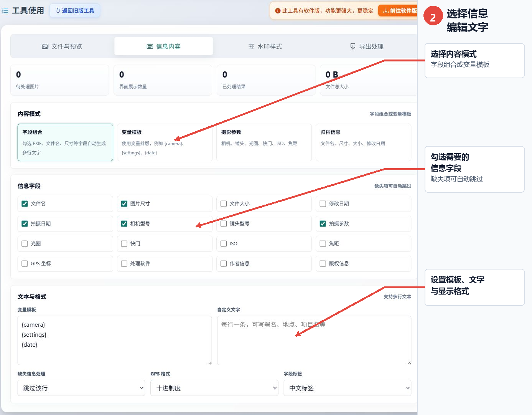The image size is (532, 415).
Task: Click the 文本与格式 section heading
Action: pyautogui.click(x=32, y=297)
